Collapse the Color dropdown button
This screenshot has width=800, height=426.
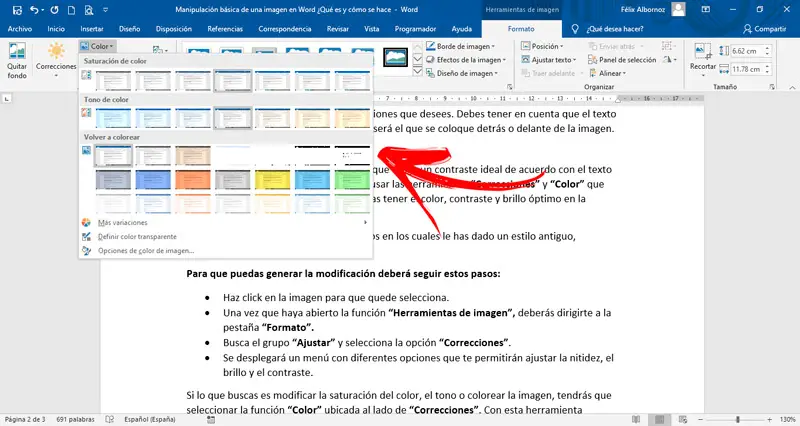click(97, 46)
